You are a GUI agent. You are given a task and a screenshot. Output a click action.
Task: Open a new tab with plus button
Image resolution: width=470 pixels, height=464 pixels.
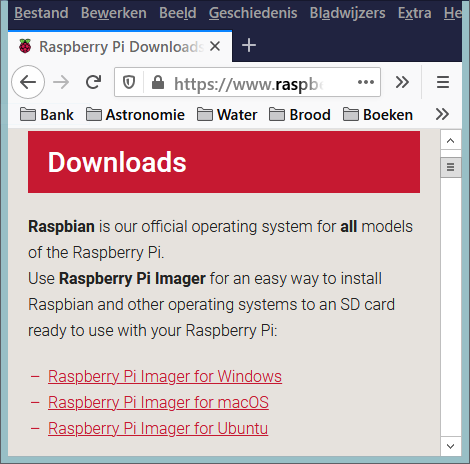pyautogui.click(x=249, y=45)
